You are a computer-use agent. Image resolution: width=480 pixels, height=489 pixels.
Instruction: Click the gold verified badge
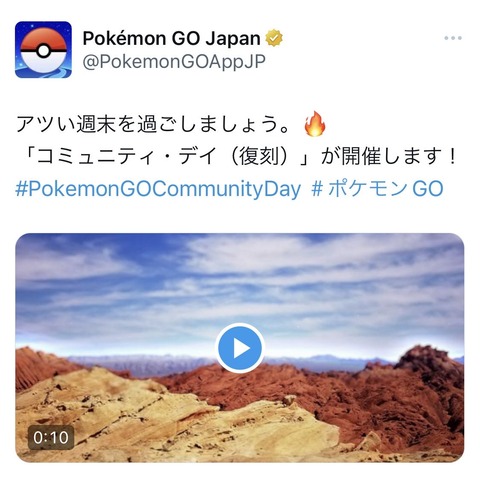[x=274, y=38]
